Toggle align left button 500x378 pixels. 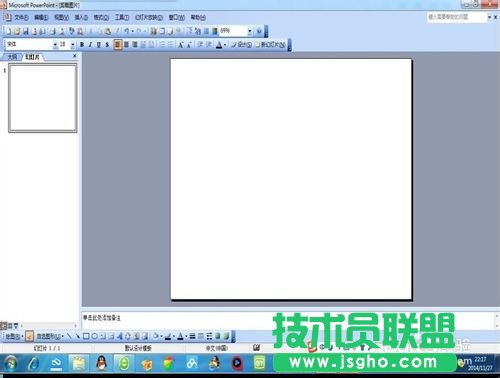(118, 44)
